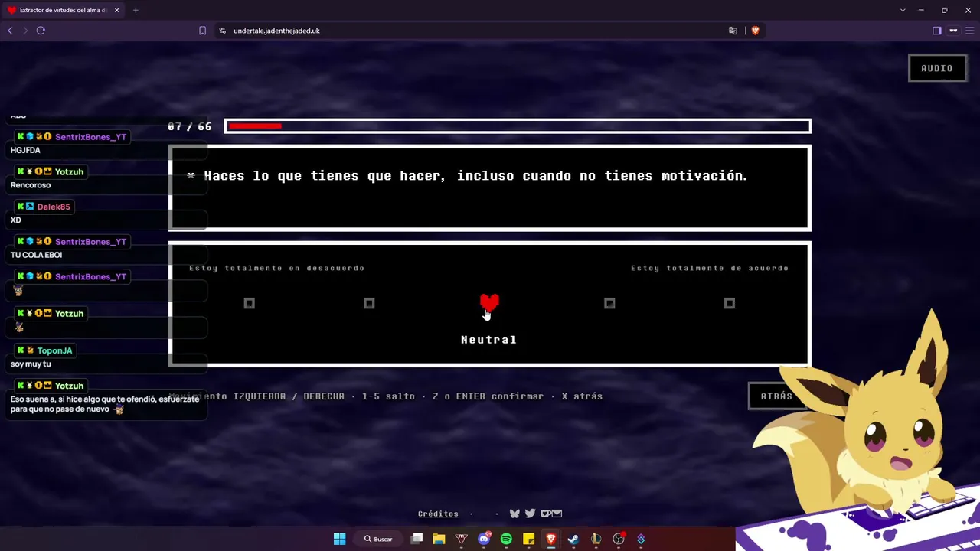Open the Twitter bird link

(x=530, y=514)
